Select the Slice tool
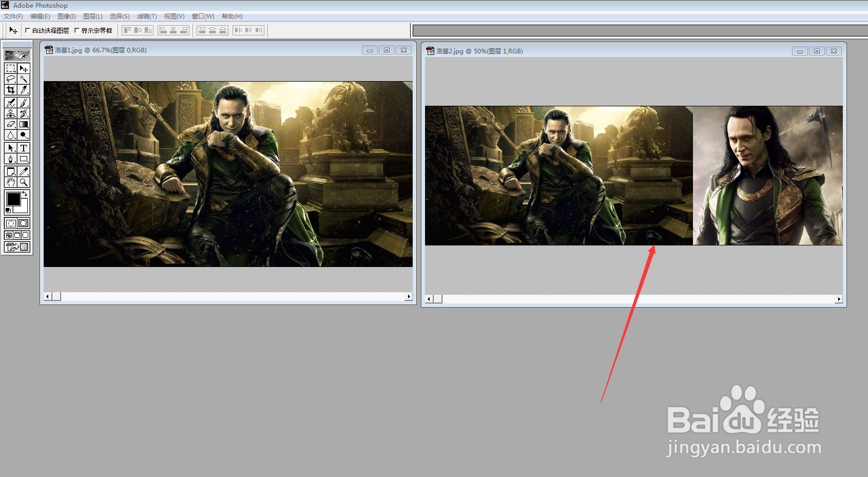868x477 pixels. [24, 90]
